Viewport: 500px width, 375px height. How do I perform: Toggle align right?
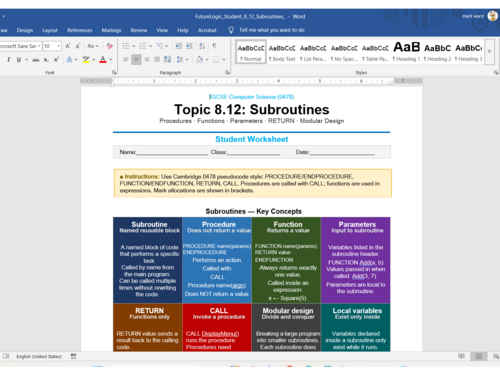(147, 60)
